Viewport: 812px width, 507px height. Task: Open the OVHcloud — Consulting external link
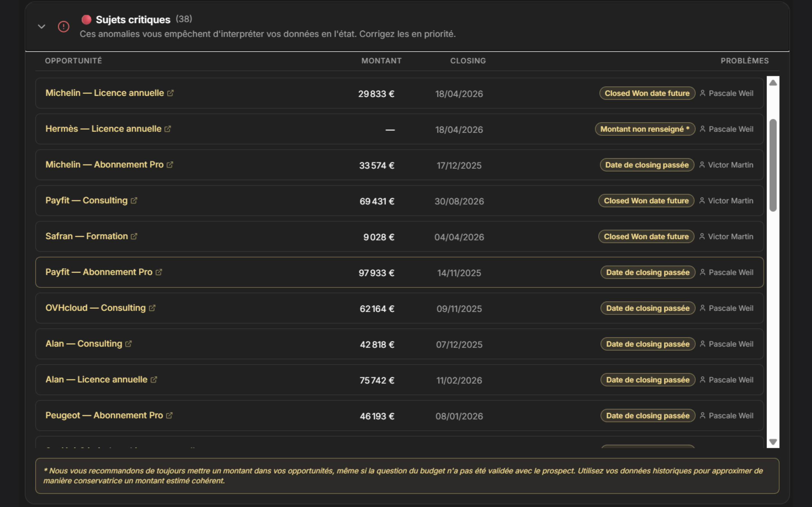(x=152, y=308)
